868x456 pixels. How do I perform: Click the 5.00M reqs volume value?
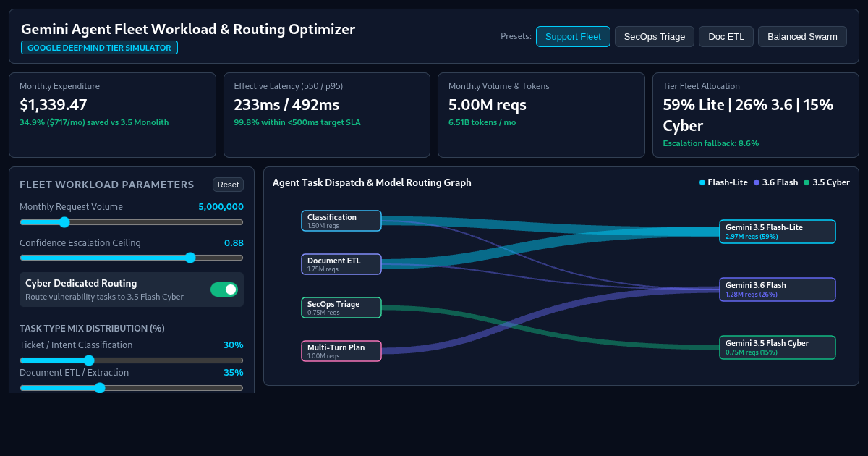[x=488, y=105]
